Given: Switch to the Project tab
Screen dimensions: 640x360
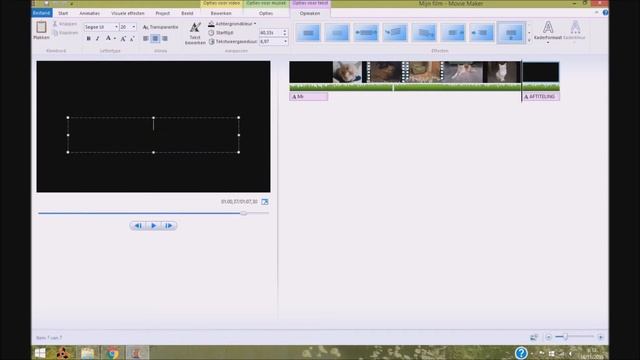Looking at the screenshot, I should click(x=162, y=13).
